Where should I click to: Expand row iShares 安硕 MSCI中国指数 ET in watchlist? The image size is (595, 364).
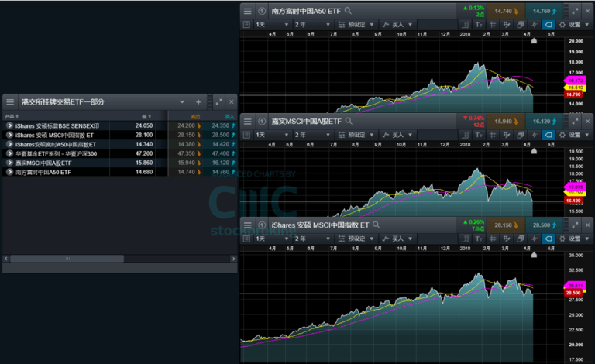(x=10, y=135)
